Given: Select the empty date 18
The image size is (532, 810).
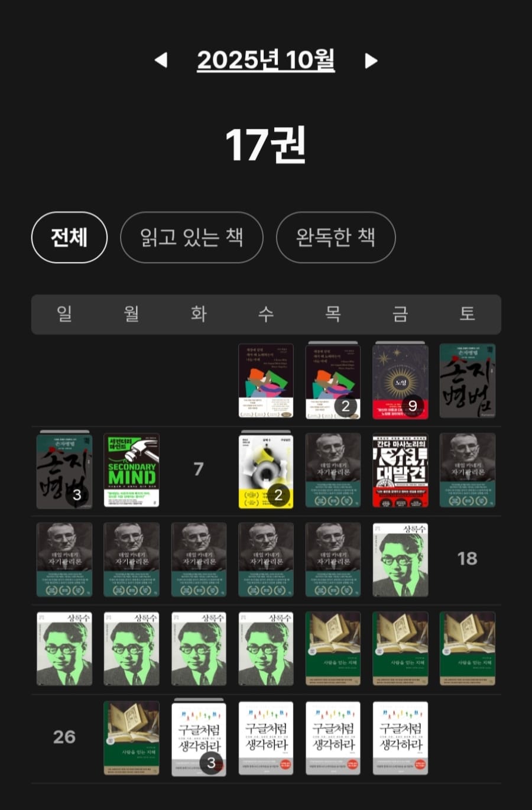Looking at the screenshot, I should [x=468, y=559].
